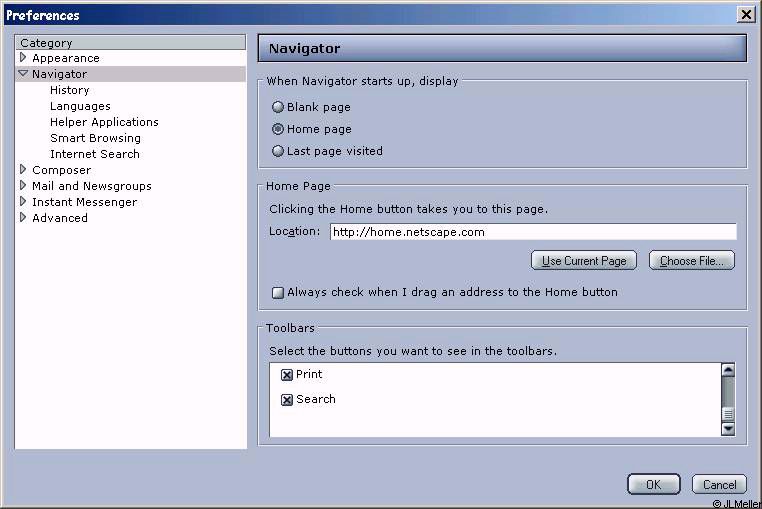Uncheck the Search toolbar button

[x=287, y=400]
